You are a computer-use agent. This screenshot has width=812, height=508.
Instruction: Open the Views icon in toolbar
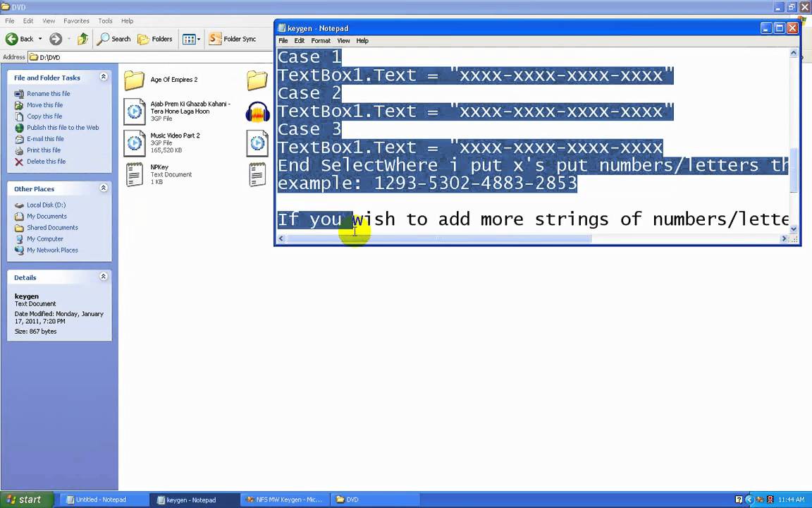tap(189, 39)
